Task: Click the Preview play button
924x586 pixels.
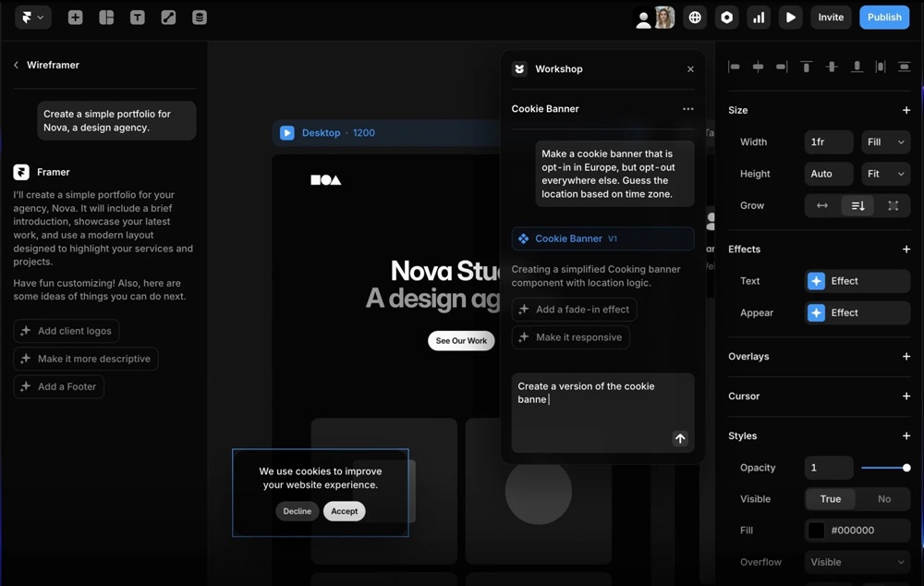Action: coord(791,17)
